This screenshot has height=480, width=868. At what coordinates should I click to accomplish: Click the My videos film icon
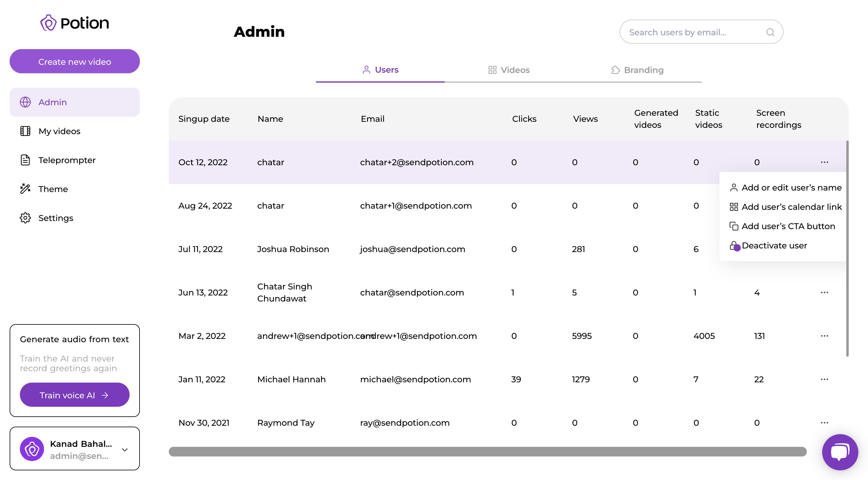point(25,131)
